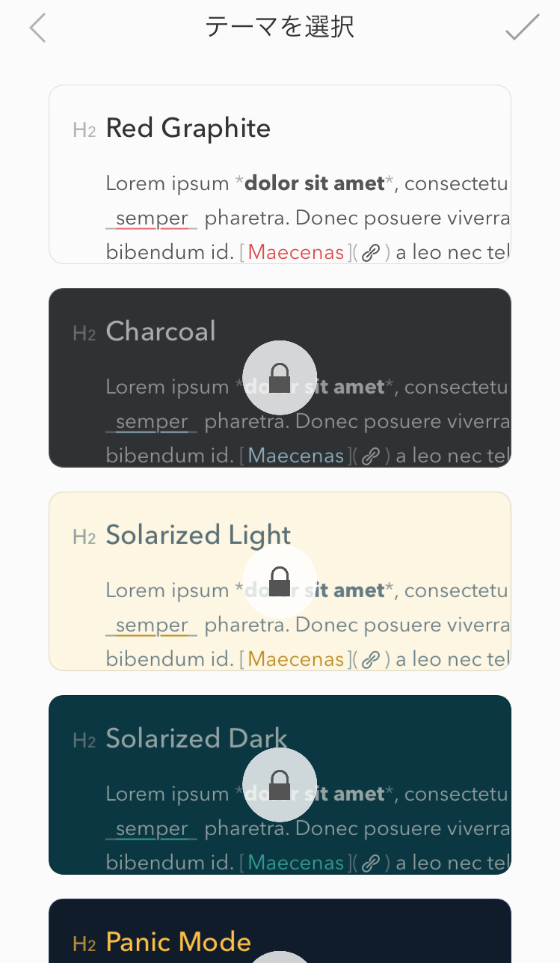Screen dimensions: 560x963
Task: Tap the lock icon on Charcoal theme
Action: [x=280, y=378]
